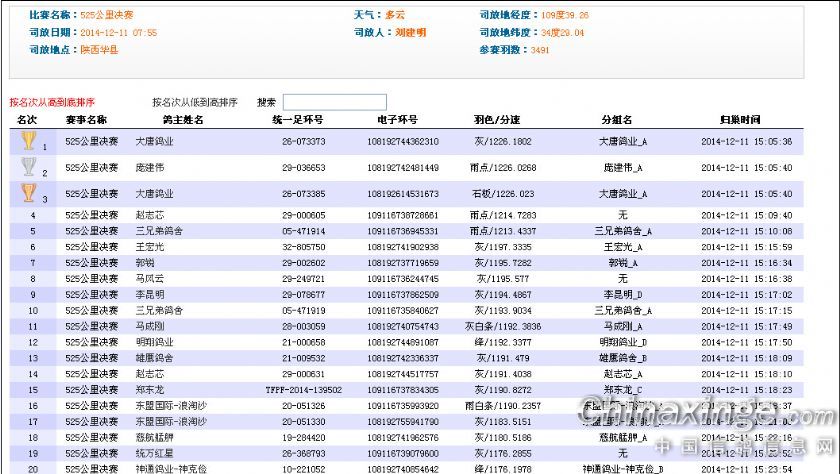Click the bronze trophy icon for rank 3
This screenshot has height=474, width=840.
pos(28,193)
